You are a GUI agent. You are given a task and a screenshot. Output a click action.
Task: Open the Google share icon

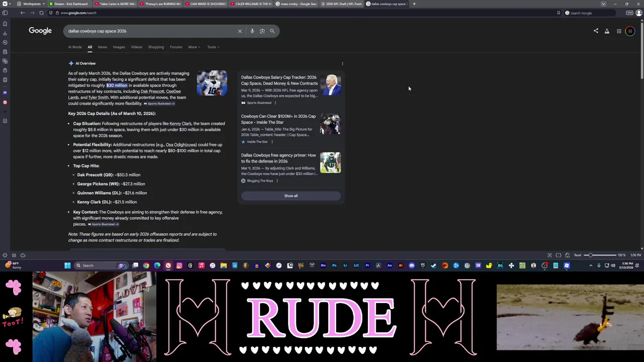[x=596, y=31]
